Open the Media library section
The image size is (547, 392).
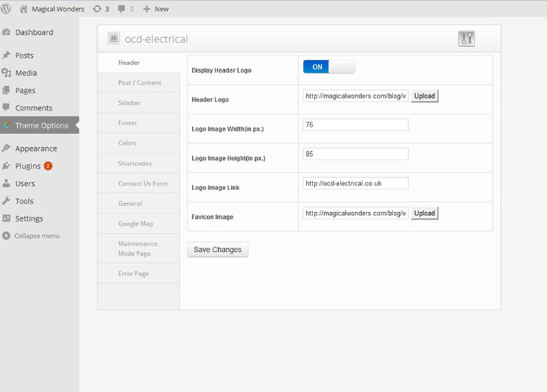(26, 73)
